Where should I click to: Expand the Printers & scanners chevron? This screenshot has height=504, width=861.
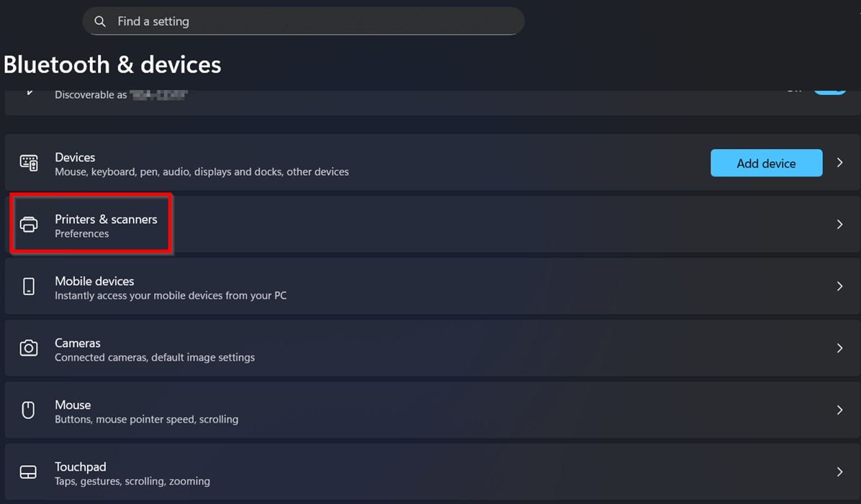click(x=839, y=225)
